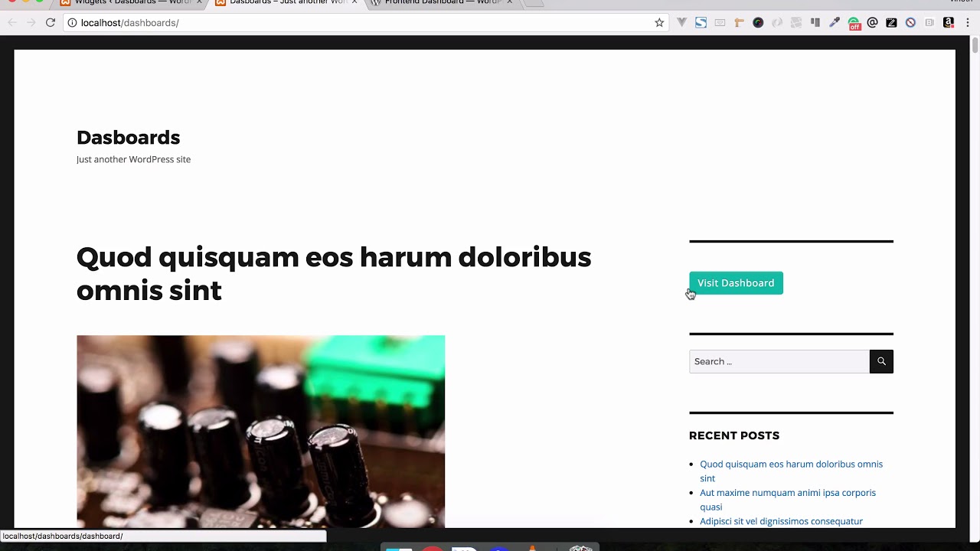Viewport: 980px width, 551px height.
Task: Open the Dasboards site title link
Action: (128, 138)
